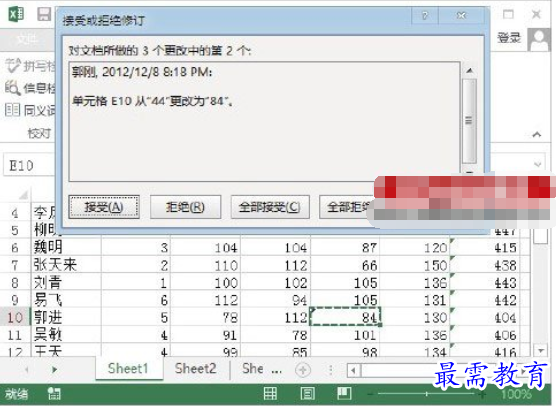Click value 150 in 张天来 row
This screenshot has height=406, width=556.
tap(415, 265)
